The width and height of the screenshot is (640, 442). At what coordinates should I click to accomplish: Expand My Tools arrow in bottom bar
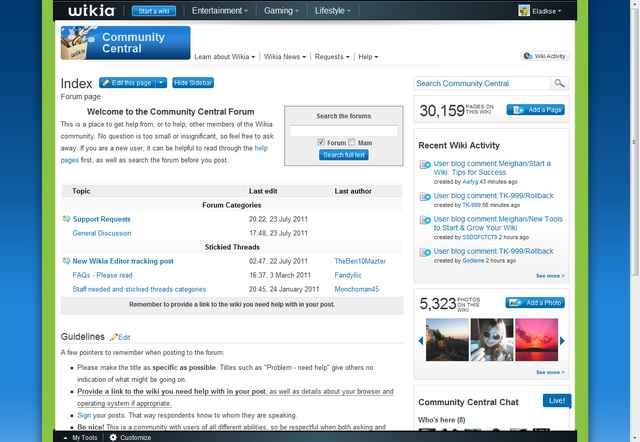(66, 438)
